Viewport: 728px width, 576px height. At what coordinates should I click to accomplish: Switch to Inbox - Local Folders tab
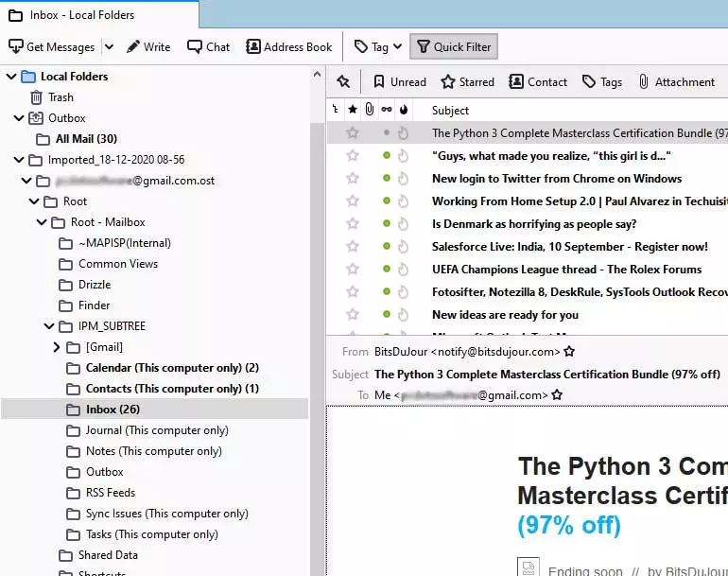coord(99,15)
